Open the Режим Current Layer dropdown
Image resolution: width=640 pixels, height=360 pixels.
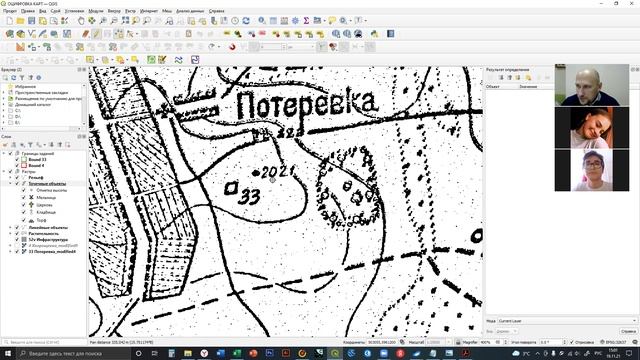click(567, 321)
